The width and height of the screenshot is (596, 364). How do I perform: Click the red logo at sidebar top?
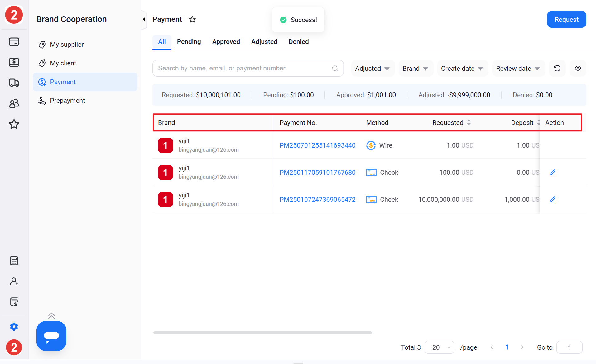[14, 15]
